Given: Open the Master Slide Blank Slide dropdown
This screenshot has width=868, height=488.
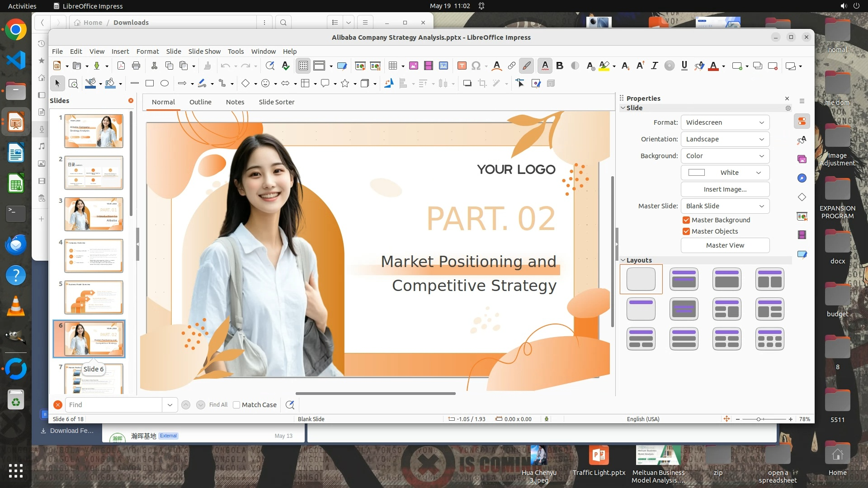Looking at the screenshot, I should (x=725, y=206).
